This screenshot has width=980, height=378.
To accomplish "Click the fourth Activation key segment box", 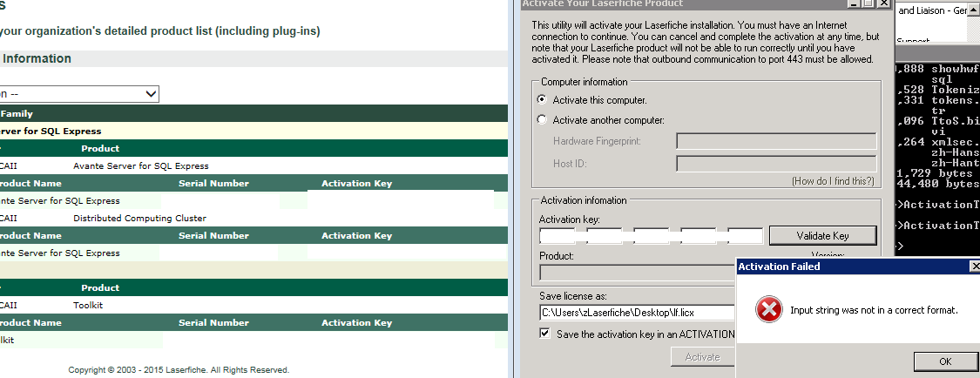I will [698, 235].
